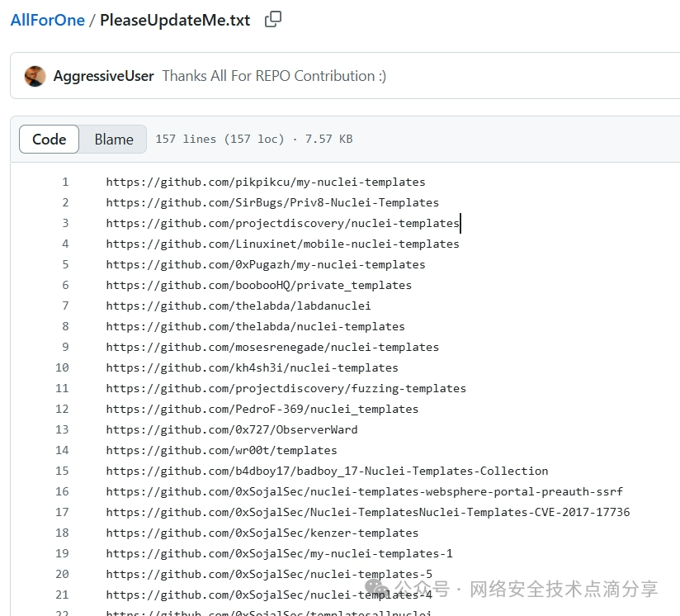This screenshot has width=680, height=616.
Task: Open AggressiveUser profile link
Action: 103,76
